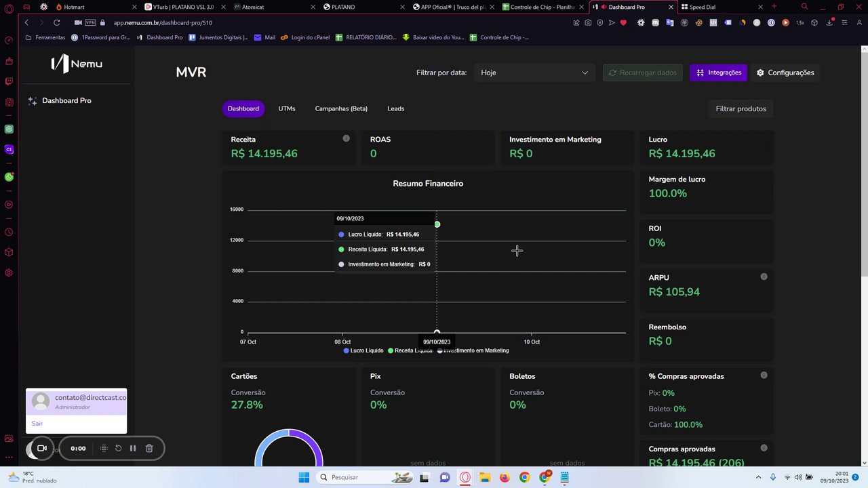868x488 pixels.
Task: Delete the recording with the trash icon
Action: click(x=149, y=448)
